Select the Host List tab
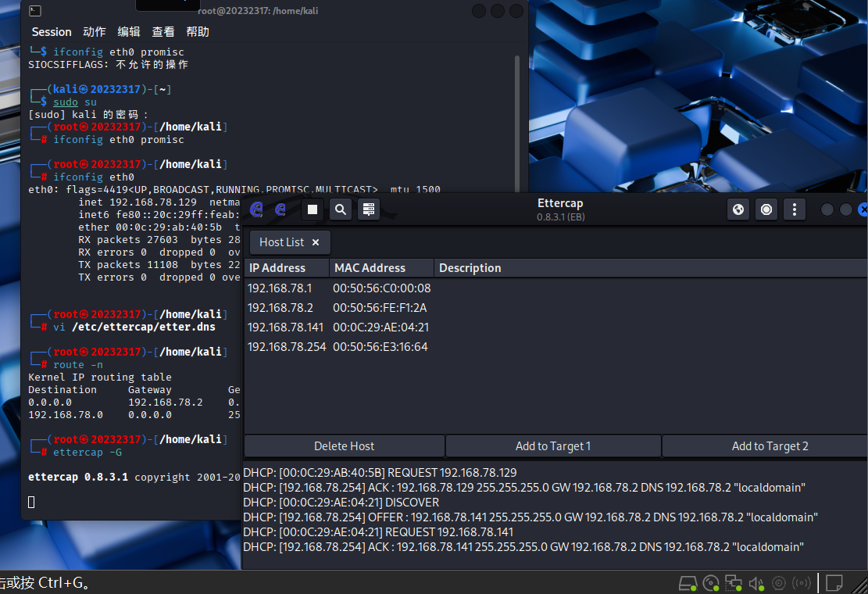This screenshot has height=594, width=868. pyautogui.click(x=290, y=242)
